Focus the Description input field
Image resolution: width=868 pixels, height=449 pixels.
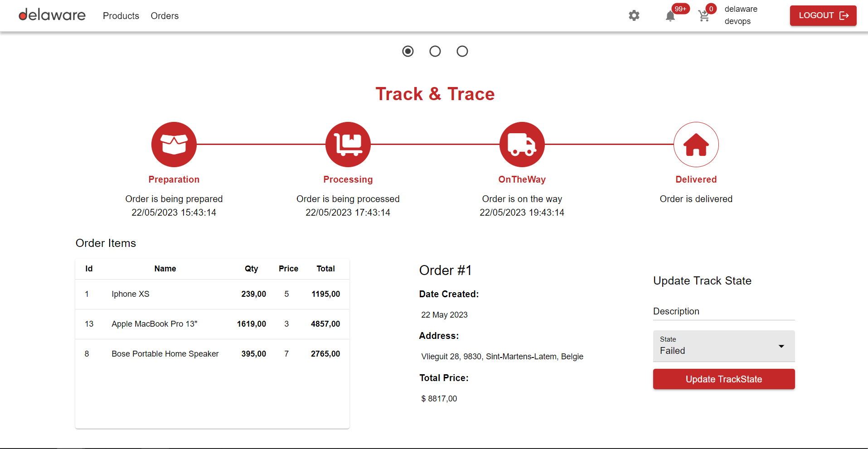click(723, 311)
